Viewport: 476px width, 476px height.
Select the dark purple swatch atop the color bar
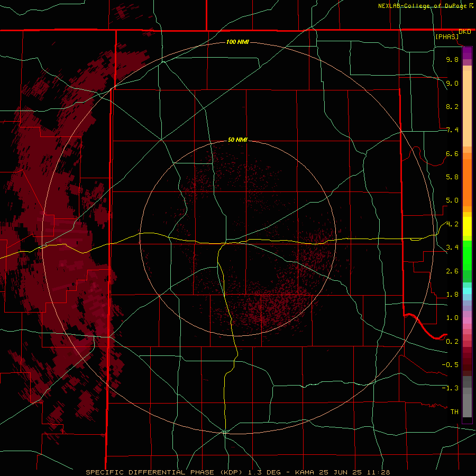(x=467, y=52)
